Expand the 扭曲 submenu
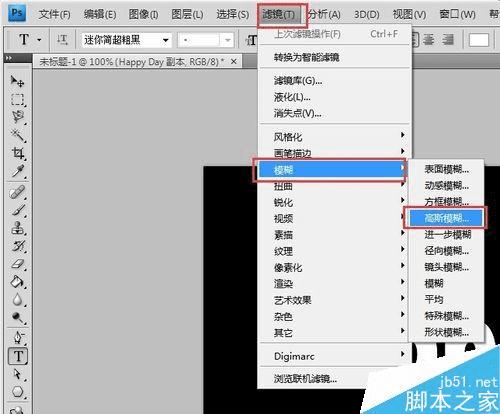 click(335, 186)
